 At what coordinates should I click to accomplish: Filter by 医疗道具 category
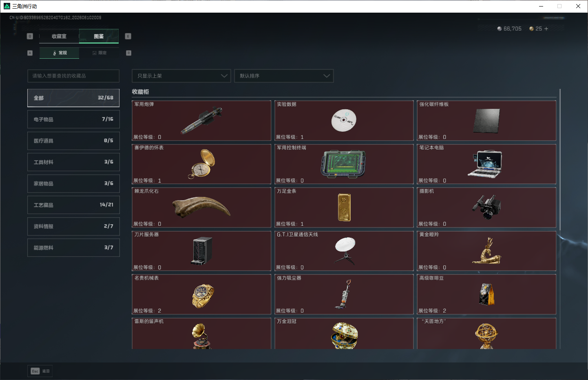[x=73, y=141]
